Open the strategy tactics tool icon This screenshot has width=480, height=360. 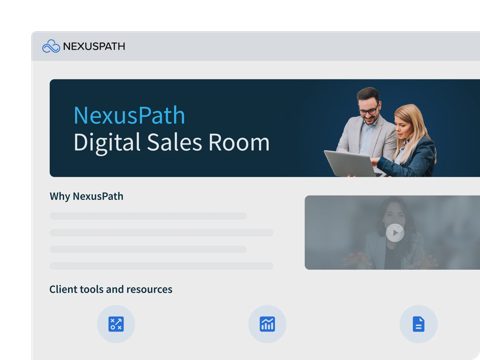(116, 324)
